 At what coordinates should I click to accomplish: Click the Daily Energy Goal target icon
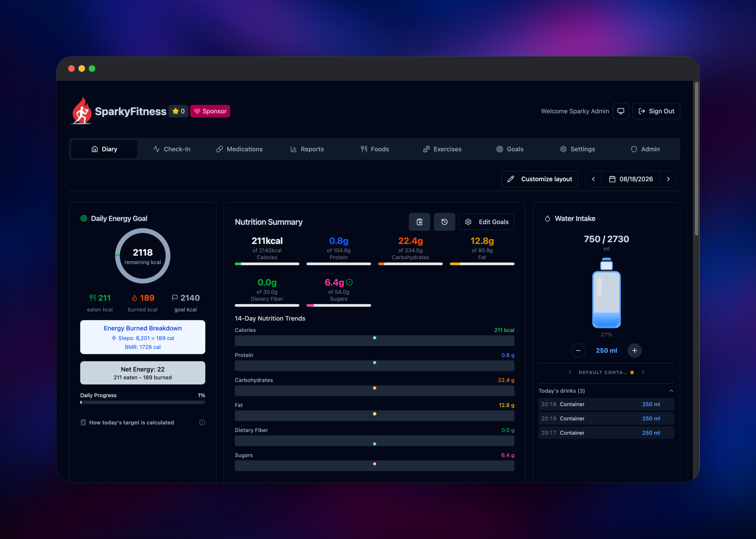pyautogui.click(x=84, y=218)
